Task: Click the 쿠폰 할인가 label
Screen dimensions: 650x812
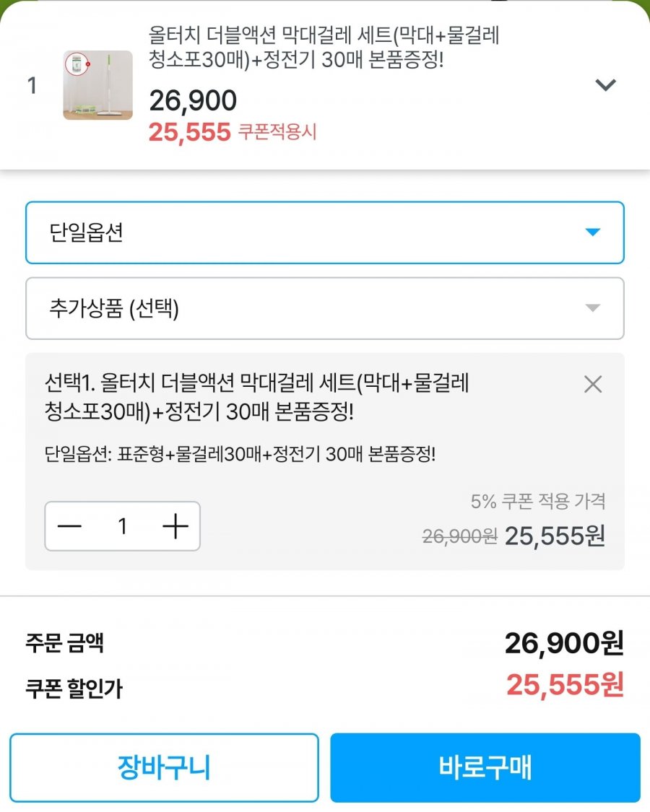Action: 74,689
